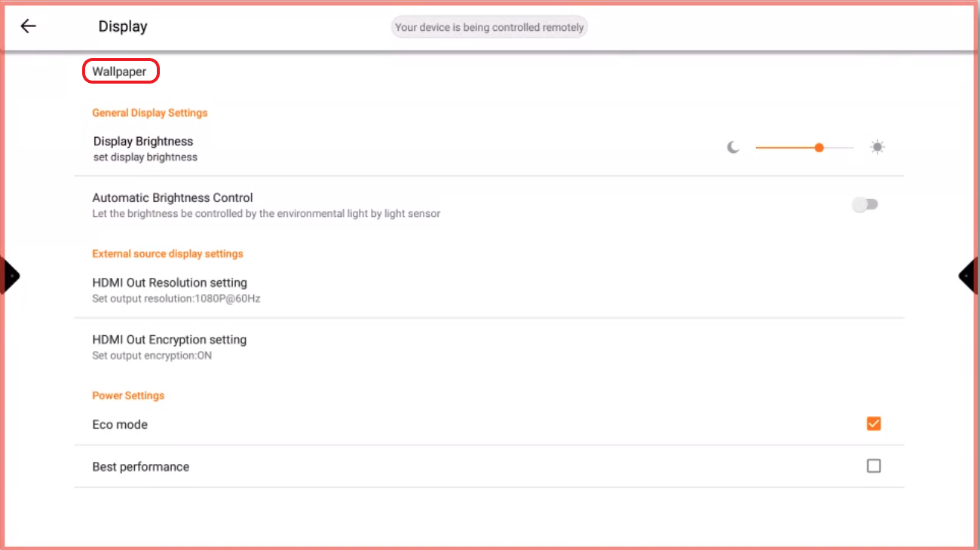
Task: Uncheck the Eco mode checkbox
Action: [x=874, y=423]
